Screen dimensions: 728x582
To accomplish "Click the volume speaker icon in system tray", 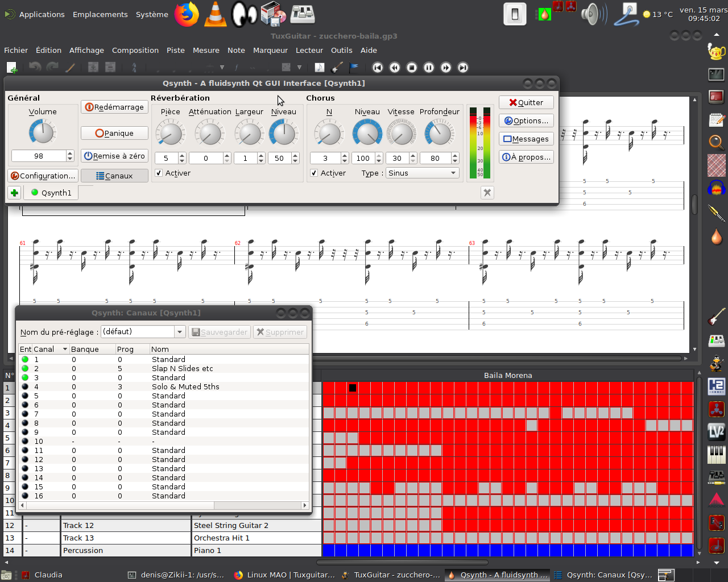I will [x=593, y=14].
